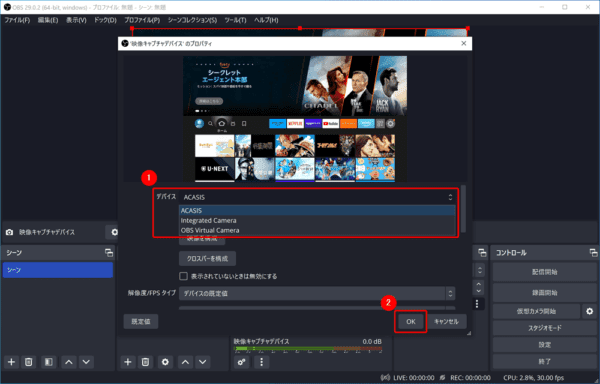Open 設定 from the controls panel
Image resolution: width=600 pixels, height=384 pixels.
544,345
